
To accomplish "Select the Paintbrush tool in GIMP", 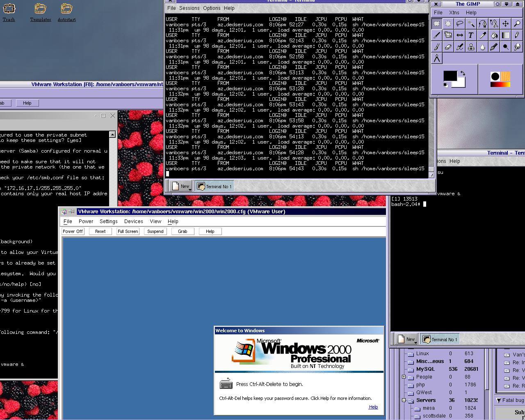I will point(437,47).
